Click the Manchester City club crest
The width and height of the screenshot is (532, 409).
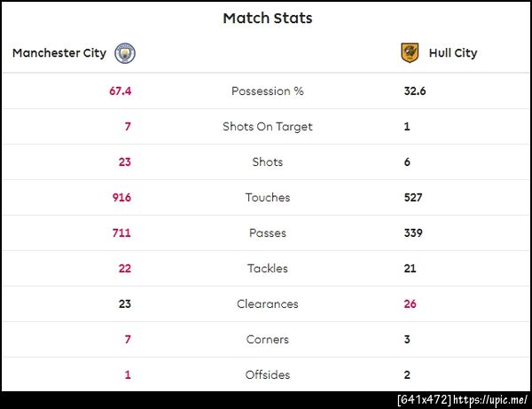125,53
